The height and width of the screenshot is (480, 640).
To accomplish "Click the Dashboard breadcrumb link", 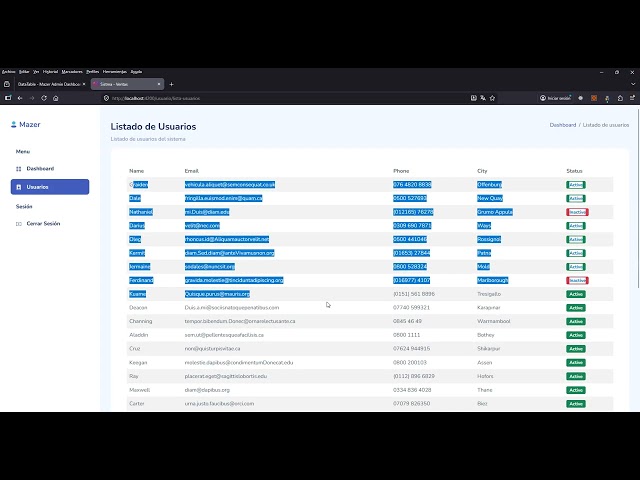I will pos(562,125).
